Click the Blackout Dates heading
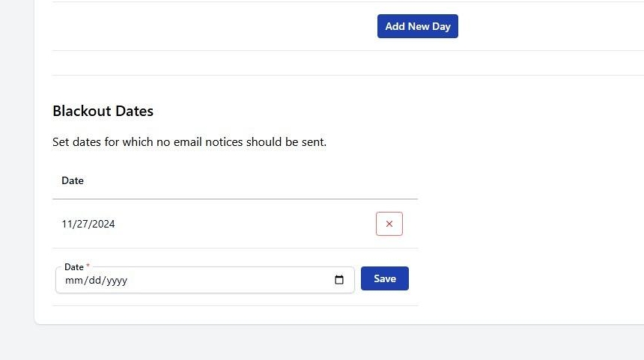644x360 pixels. pyautogui.click(x=103, y=112)
